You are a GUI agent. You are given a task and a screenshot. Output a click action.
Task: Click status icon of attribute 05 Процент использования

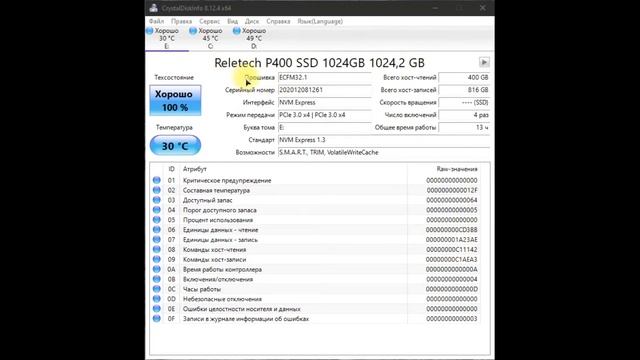157,220
